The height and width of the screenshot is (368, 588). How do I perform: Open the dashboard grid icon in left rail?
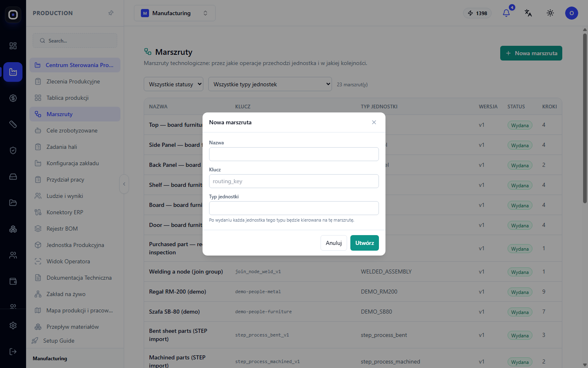click(x=13, y=46)
